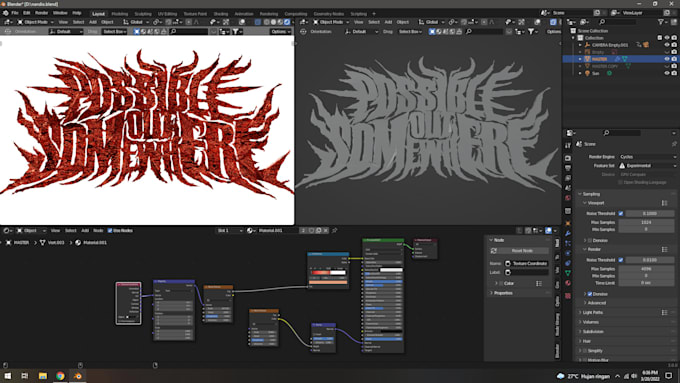This screenshot has height=383, width=680.
Task: Open Tool properties tab icon
Action: [x=568, y=145]
